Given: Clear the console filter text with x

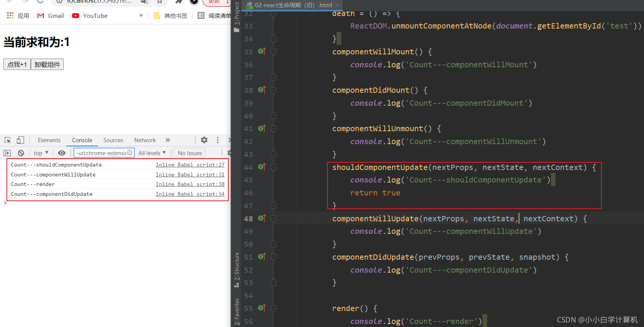Looking at the screenshot, I should [130, 152].
